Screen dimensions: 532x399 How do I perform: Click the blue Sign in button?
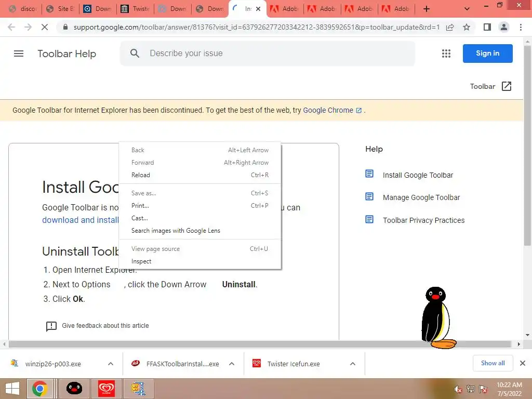coord(487,54)
